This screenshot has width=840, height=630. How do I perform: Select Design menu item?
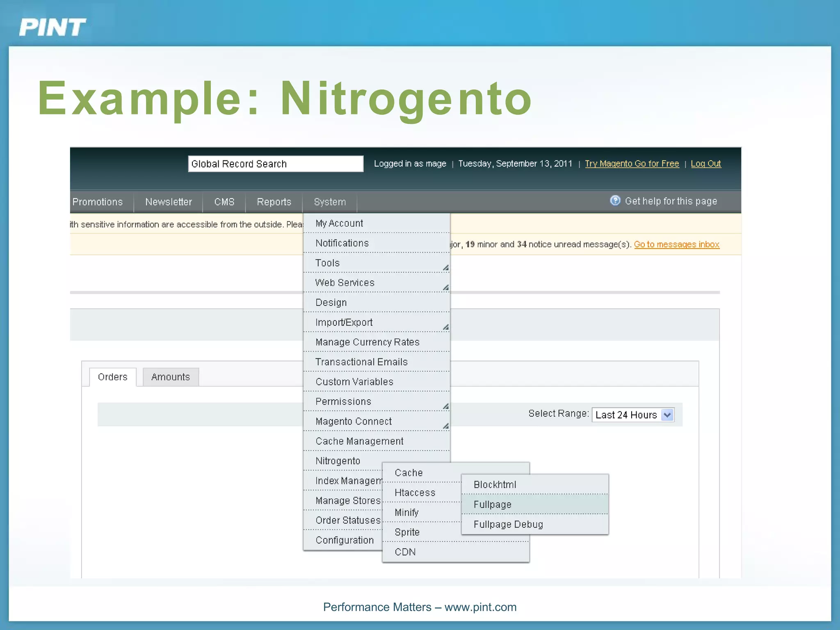[377, 303]
